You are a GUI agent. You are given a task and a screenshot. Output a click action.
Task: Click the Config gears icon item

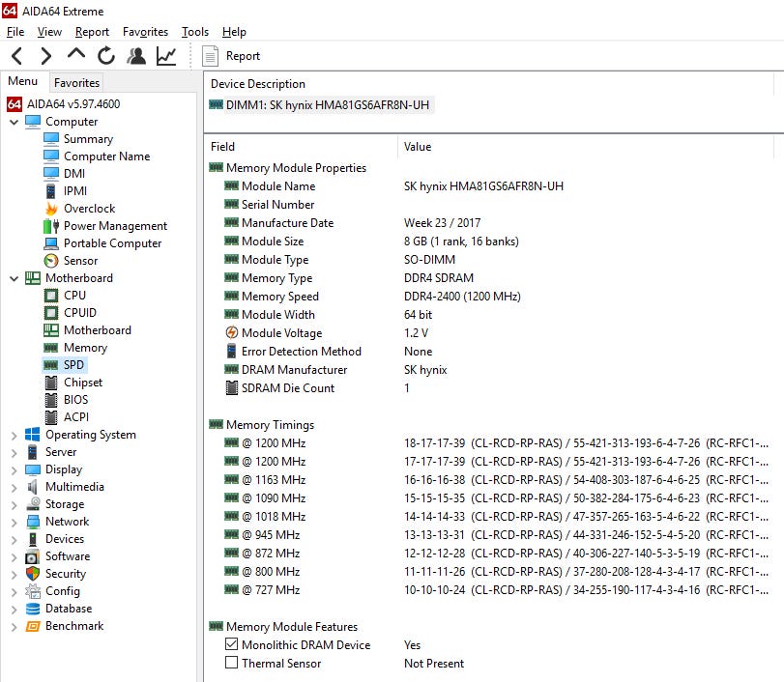(33, 591)
